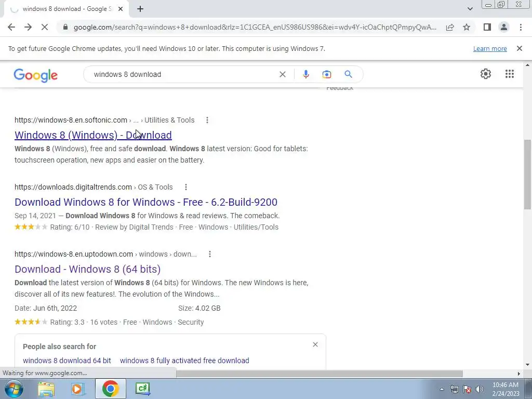Open Action Center flag icon
This screenshot has height=399, width=532.
(467, 390)
